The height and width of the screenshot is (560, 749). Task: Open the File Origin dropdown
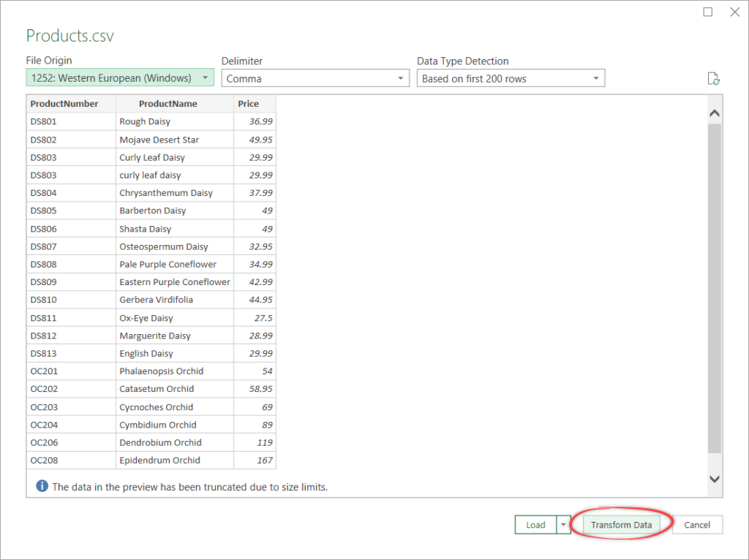(x=120, y=77)
